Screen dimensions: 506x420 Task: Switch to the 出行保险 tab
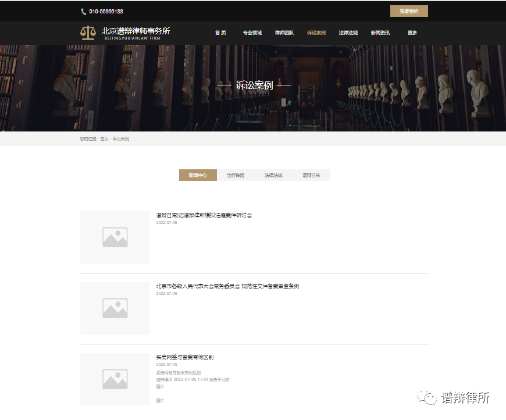coord(236,175)
